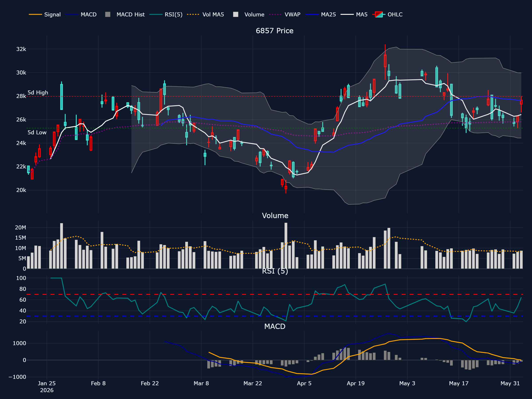Image resolution: width=532 pixels, height=399 pixels.
Task: Click the 20k price axis label
Action: [21, 190]
